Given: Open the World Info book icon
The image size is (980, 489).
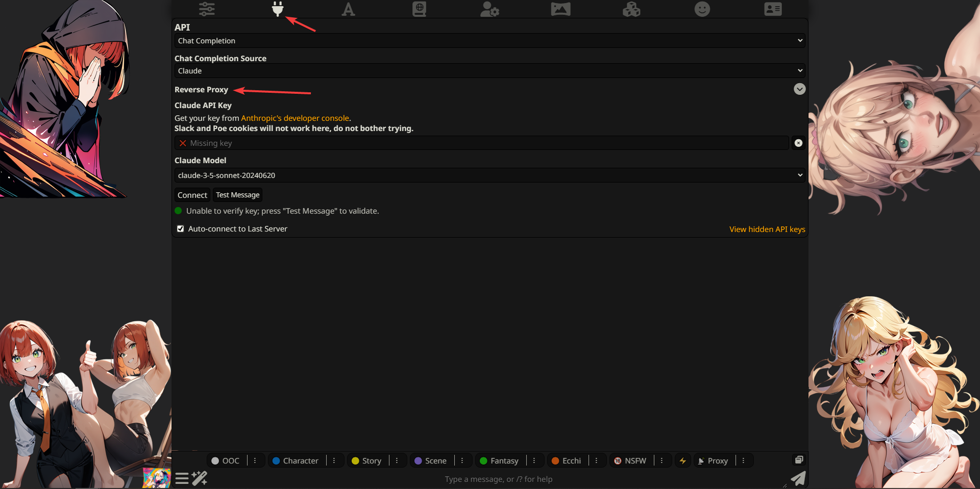Looking at the screenshot, I should click(419, 9).
